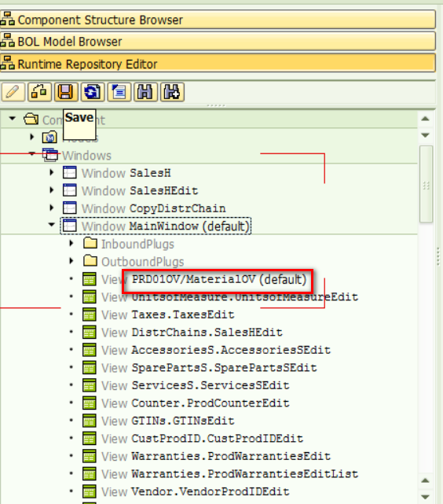This screenshot has height=504, width=443.
Task: Select View ServicesS.ServicesSEdit
Action: pyautogui.click(x=196, y=385)
